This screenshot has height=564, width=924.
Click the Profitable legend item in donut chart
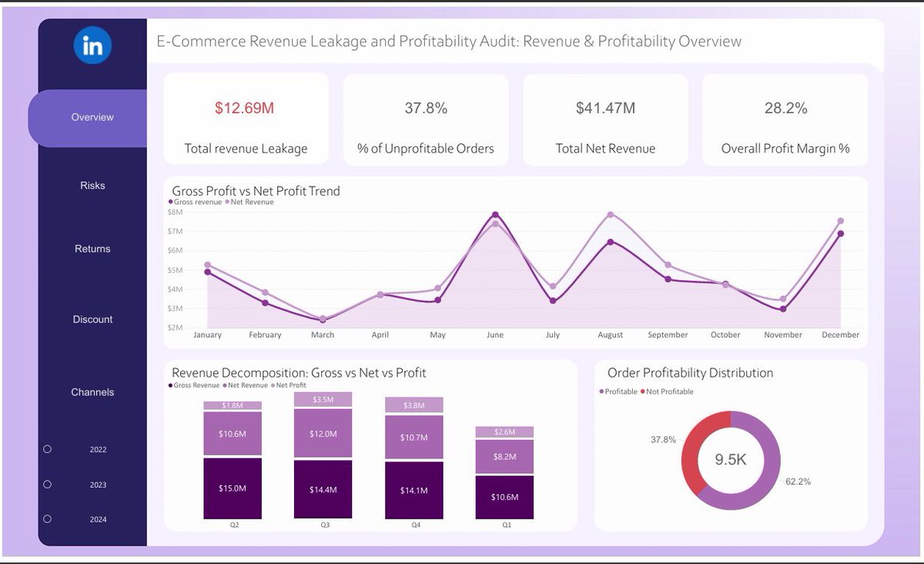618,391
